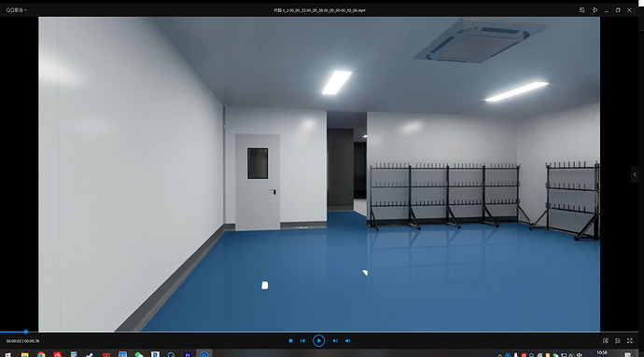644x357 pixels.
Task: Click the mini-mode icon in title bar
Action: 582,10
